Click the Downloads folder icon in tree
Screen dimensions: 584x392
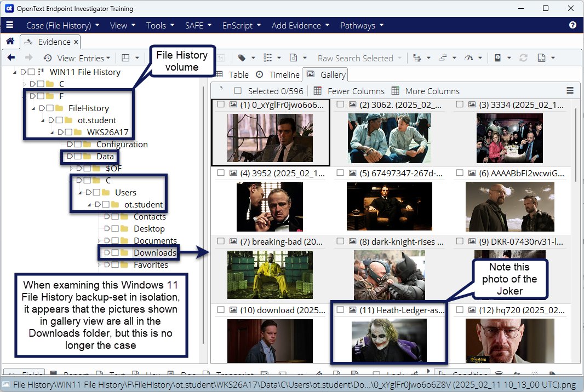124,252
